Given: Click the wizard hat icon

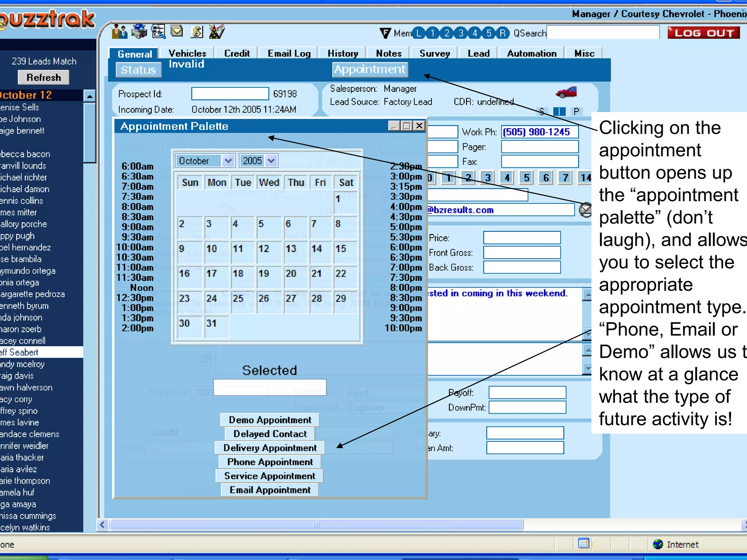Looking at the screenshot, I should point(217,32).
